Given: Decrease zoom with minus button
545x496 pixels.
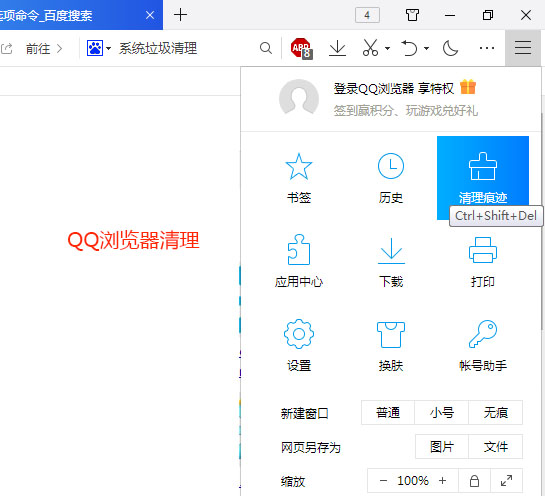Looking at the screenshot, I should click(383, 481).
